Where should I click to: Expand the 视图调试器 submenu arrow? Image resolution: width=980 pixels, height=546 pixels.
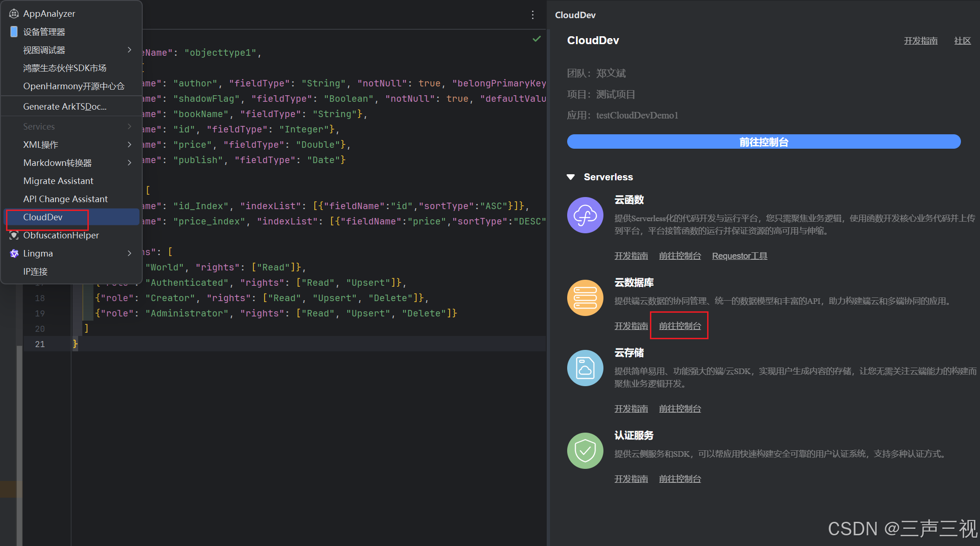(x=129, y=50)
